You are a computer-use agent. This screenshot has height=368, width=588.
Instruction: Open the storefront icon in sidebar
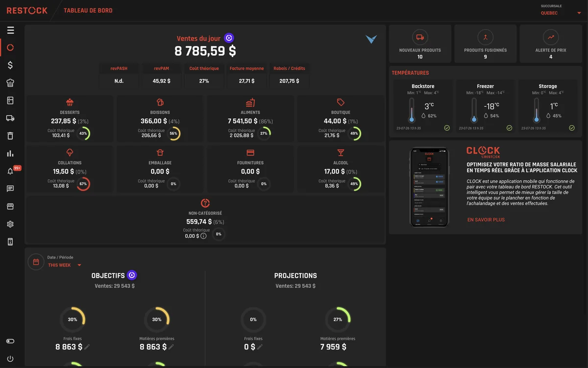(10, 207)
